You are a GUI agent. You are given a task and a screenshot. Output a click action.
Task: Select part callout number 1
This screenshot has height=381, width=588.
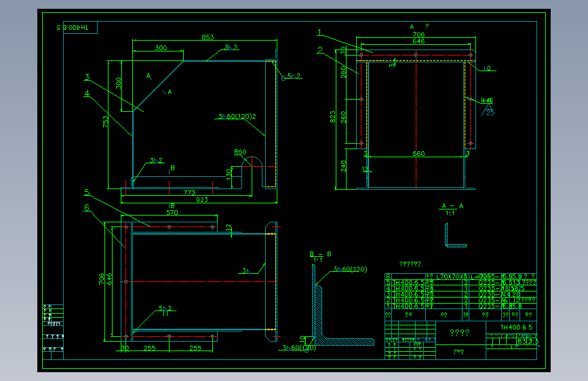(x=319, y=33)
